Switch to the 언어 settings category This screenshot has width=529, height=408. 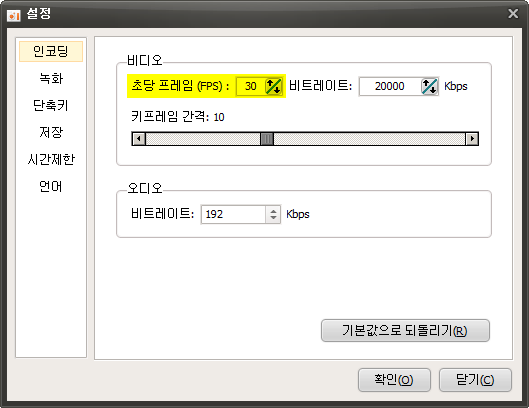coord(51,186)
